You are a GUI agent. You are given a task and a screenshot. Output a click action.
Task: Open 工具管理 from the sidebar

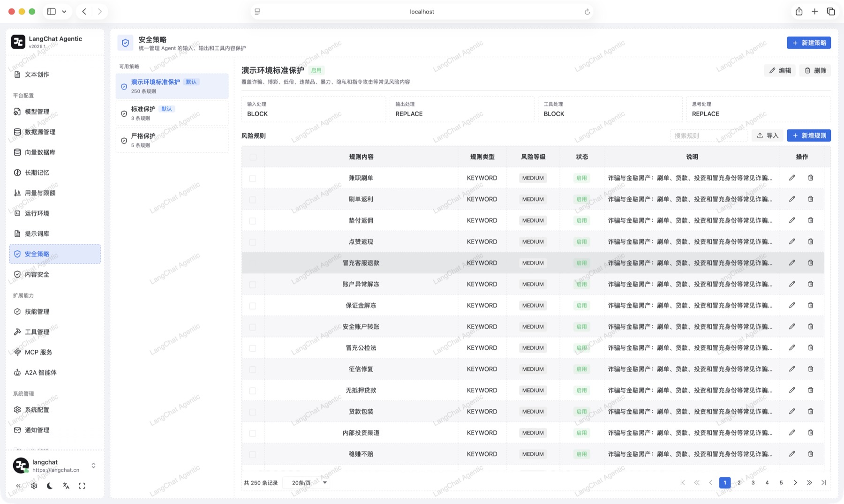[55, 332]
